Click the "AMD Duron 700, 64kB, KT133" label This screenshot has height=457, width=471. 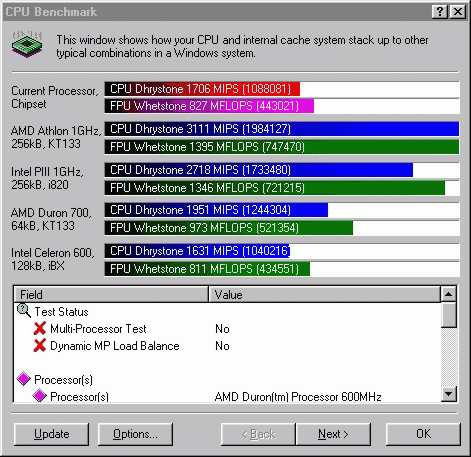pyautogui.click(x=51, y=219)
